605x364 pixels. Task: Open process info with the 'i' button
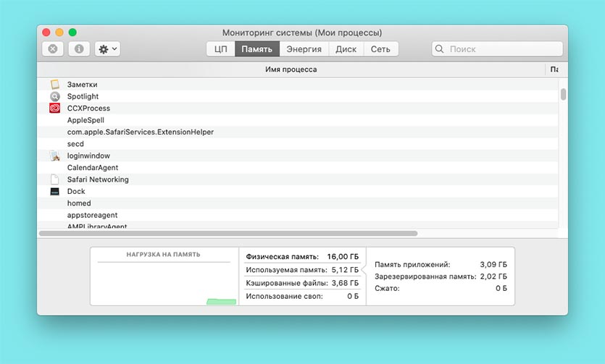[x=79, y=49]
